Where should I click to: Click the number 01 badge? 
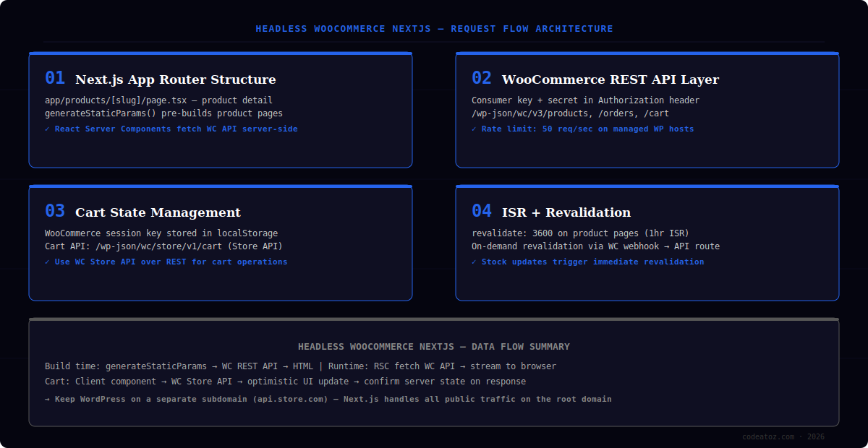tap(55, 78)
